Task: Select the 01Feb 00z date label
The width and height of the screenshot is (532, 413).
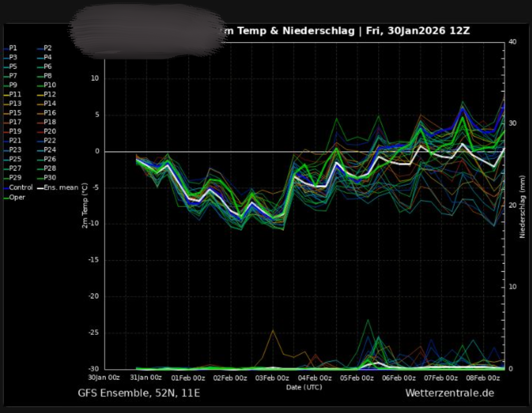Action: (188, 378)
